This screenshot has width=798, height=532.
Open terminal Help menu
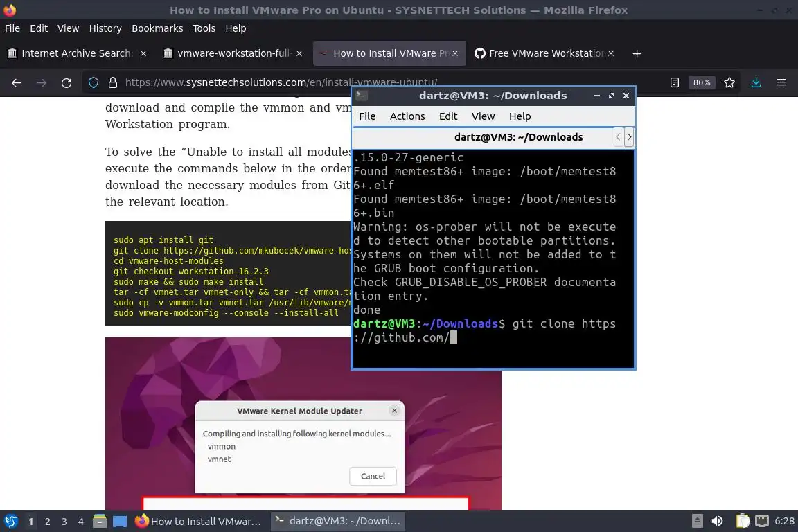pos(520,116)
